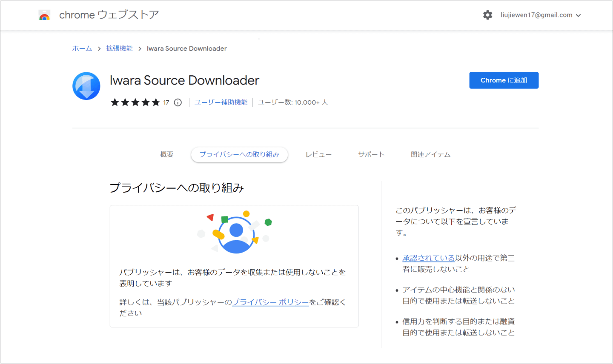Screen dimensions: 613x364
Task: Switch to the 概要 tab
Action: pyautogui.click(x=167, y=154)
